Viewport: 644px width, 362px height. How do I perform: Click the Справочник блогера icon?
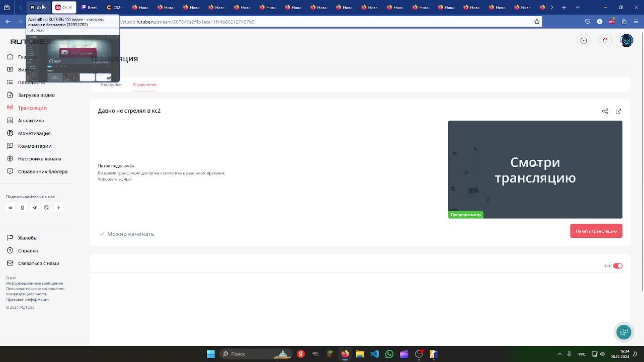[10, 171]
